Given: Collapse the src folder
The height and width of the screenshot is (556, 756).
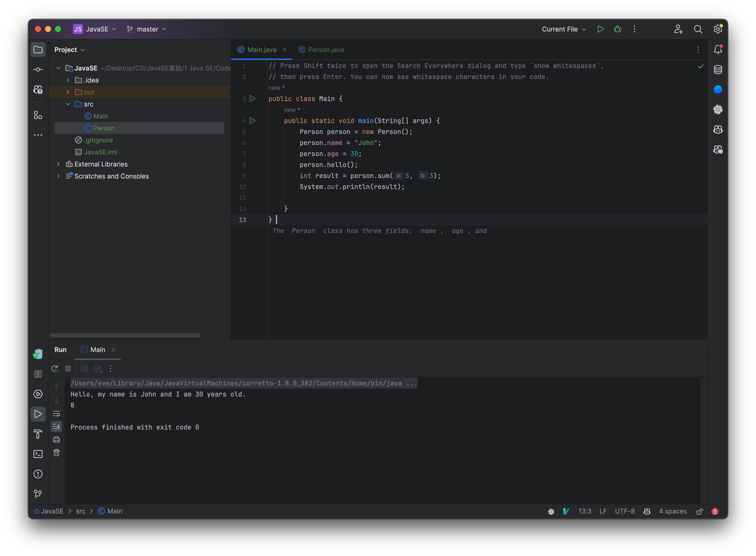Looking at the screenshot, I should pos(68,104).
